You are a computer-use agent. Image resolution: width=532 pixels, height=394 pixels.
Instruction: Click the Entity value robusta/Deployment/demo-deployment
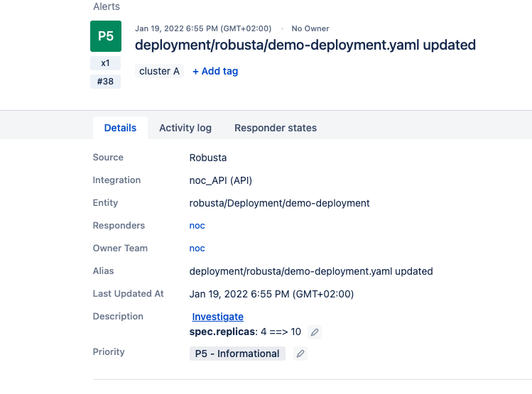(279, 203)
